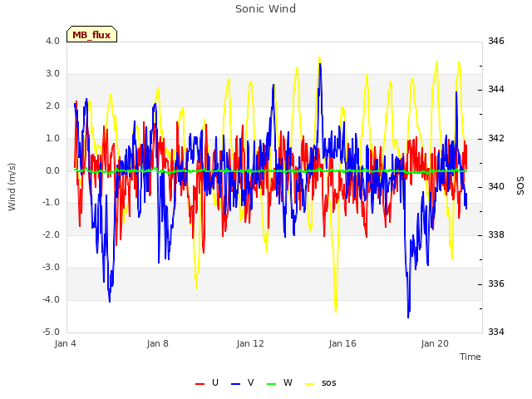The image size is (532, 399).
Task: Click the Sonic Wind chart title
Action: [266, 9]
